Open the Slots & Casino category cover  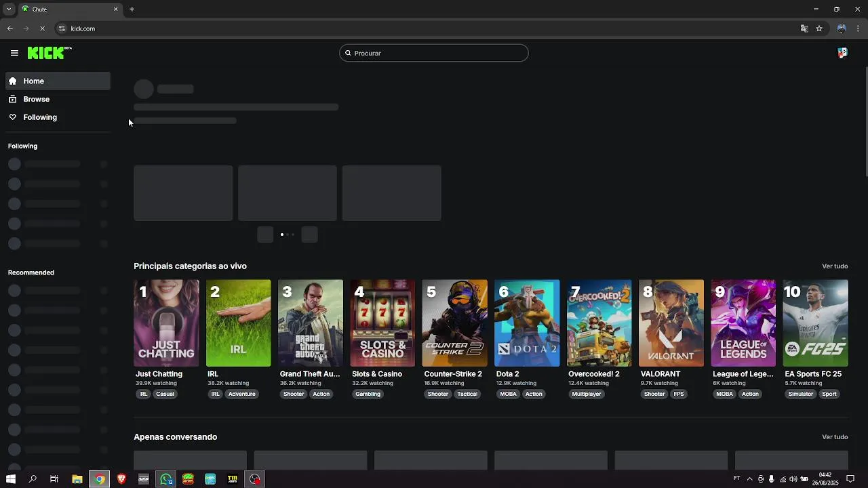coord(382,323)
